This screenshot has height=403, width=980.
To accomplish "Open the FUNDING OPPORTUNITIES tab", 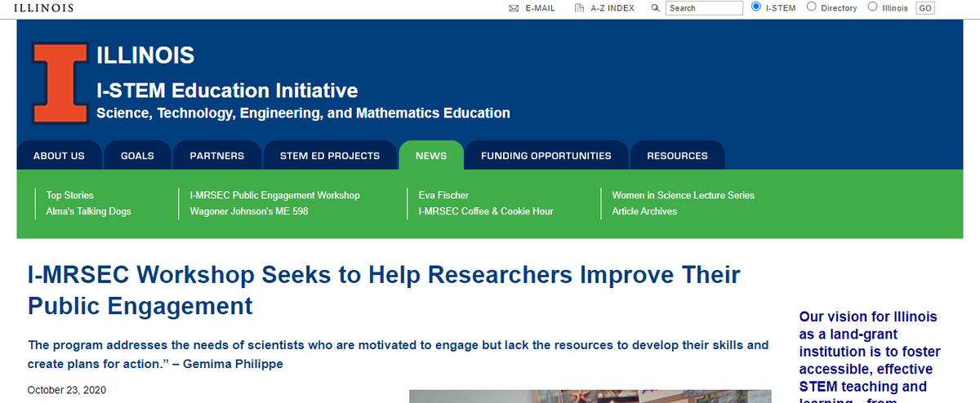I will [546, 155].
